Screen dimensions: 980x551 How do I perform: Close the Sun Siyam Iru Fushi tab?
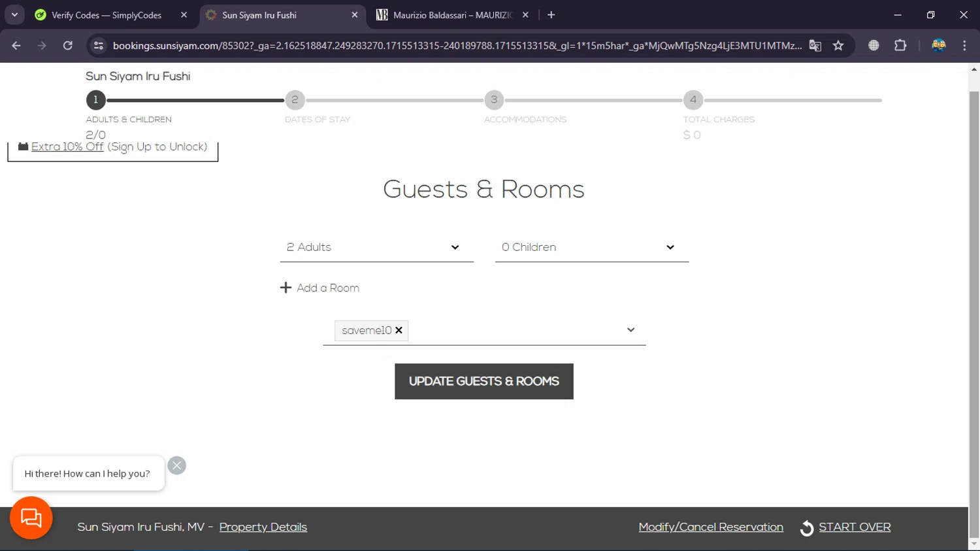[355, 15]
